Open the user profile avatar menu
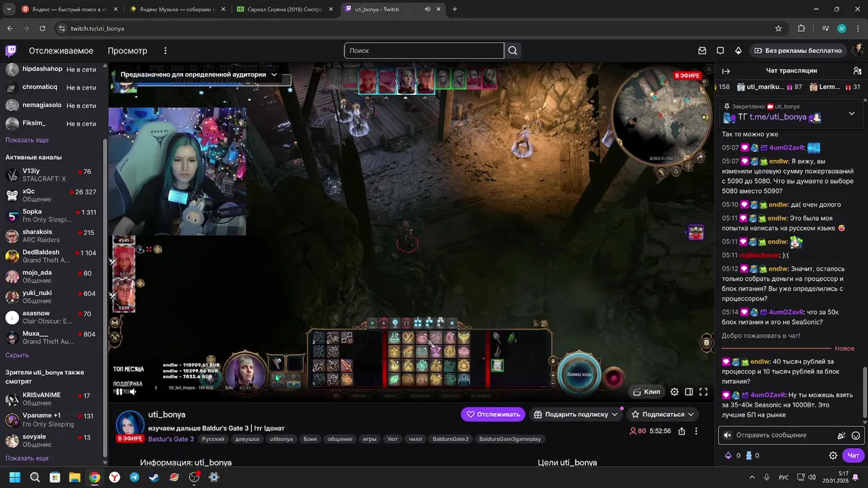868x488 pixels. click(858, 51)
